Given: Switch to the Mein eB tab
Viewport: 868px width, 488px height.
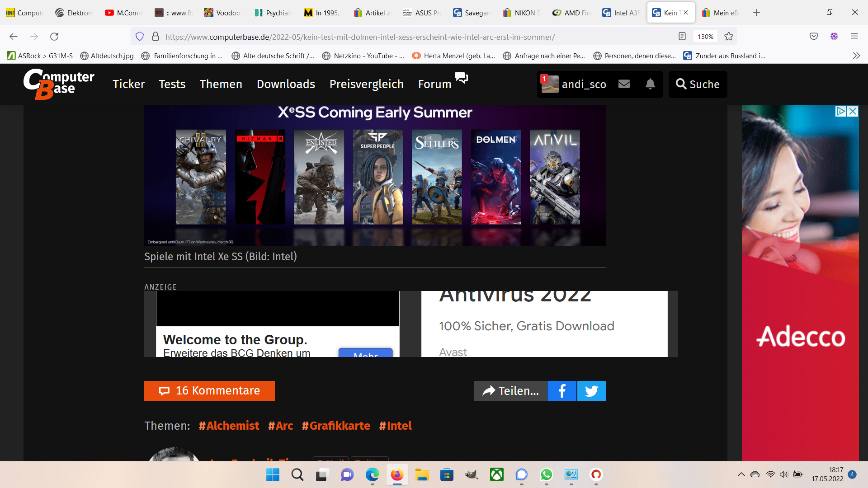Looking at the screenshot, I should [x=721, y=13].
